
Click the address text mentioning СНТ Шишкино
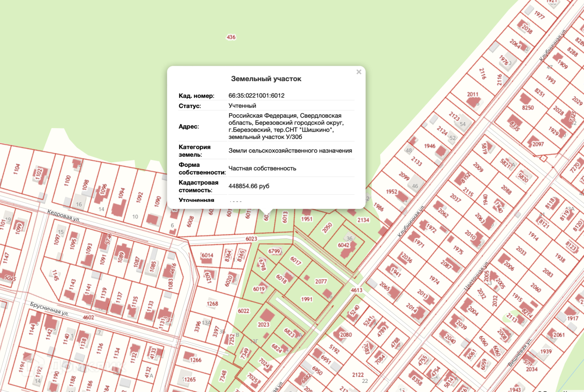(x=285, y=126)
